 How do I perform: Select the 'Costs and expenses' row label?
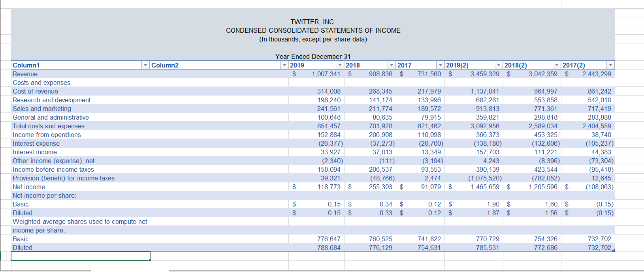click(41, 83)
